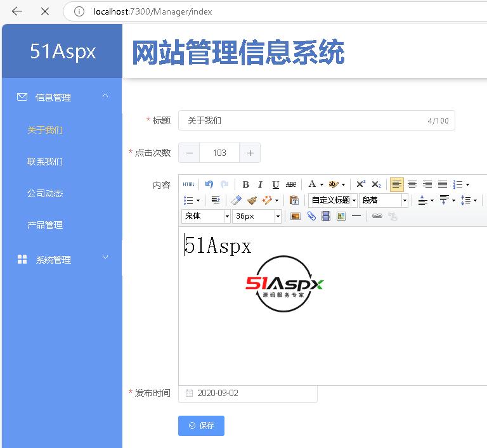Open the 段落 paragraph format dropdown

(384, 200)
